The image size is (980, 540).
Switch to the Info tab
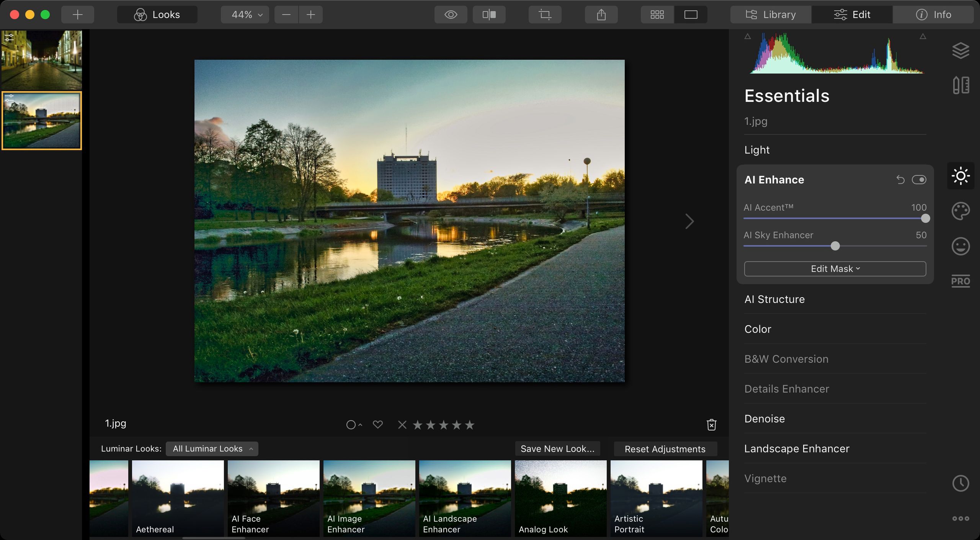(x=933, y=15)
